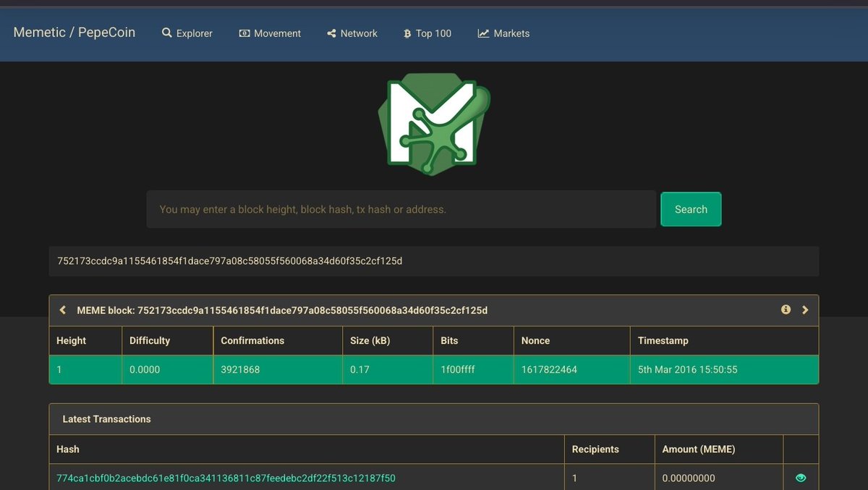Click the Confirmations column header
The image size is (868, 490).
tap(252, 340)
